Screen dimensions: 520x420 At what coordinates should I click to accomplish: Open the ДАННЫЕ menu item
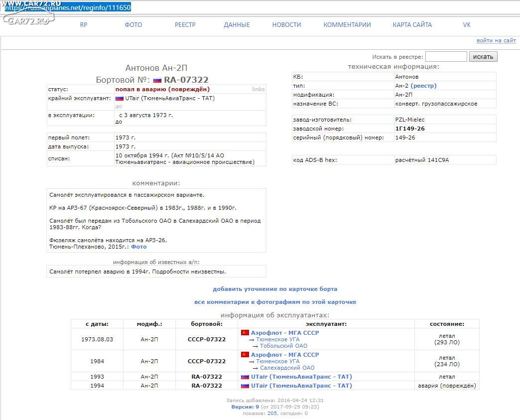click(237, 25)
